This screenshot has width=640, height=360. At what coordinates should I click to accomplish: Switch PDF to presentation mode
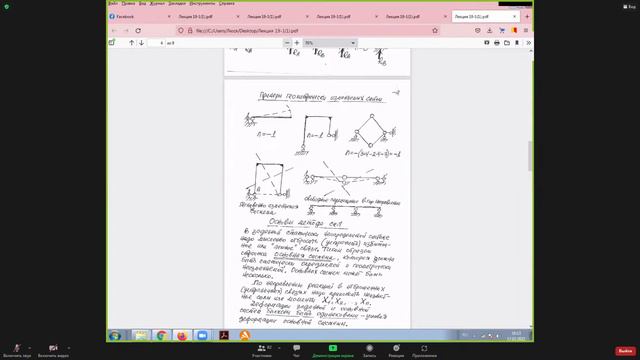pyautogui.click(x=487, y=42)
